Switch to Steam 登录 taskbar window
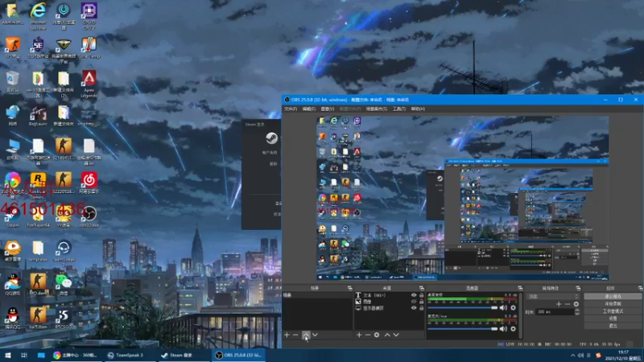 pyautogui.click(x=185, y=356)
